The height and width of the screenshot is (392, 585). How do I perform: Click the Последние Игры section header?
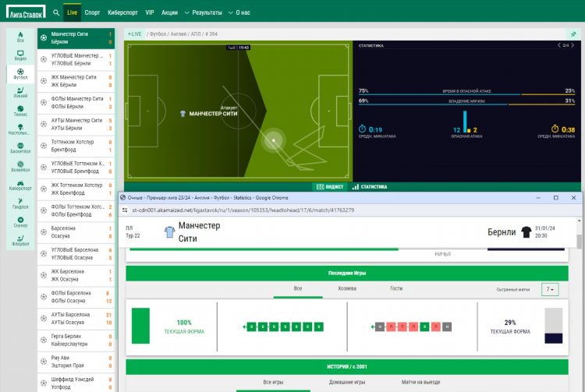[x=347, y=273]
